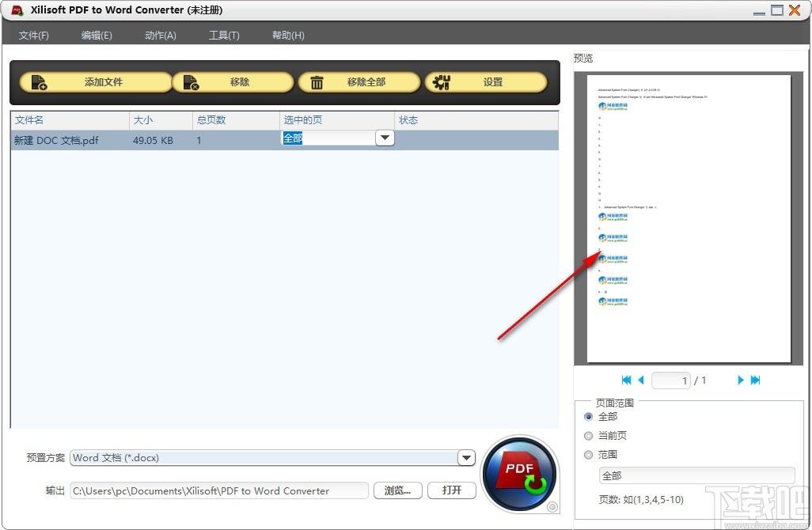Go to last preview page
812x530 pixels.
(x=755, y=380)
